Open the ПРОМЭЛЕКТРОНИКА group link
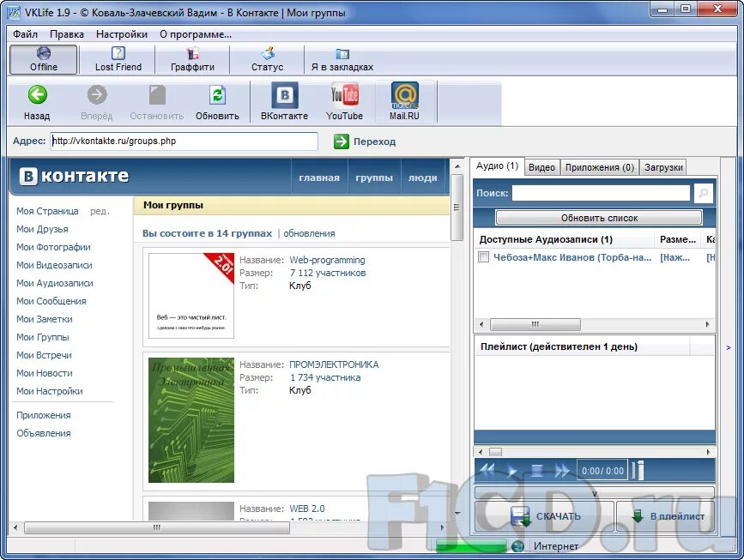 tap(334, 364)
